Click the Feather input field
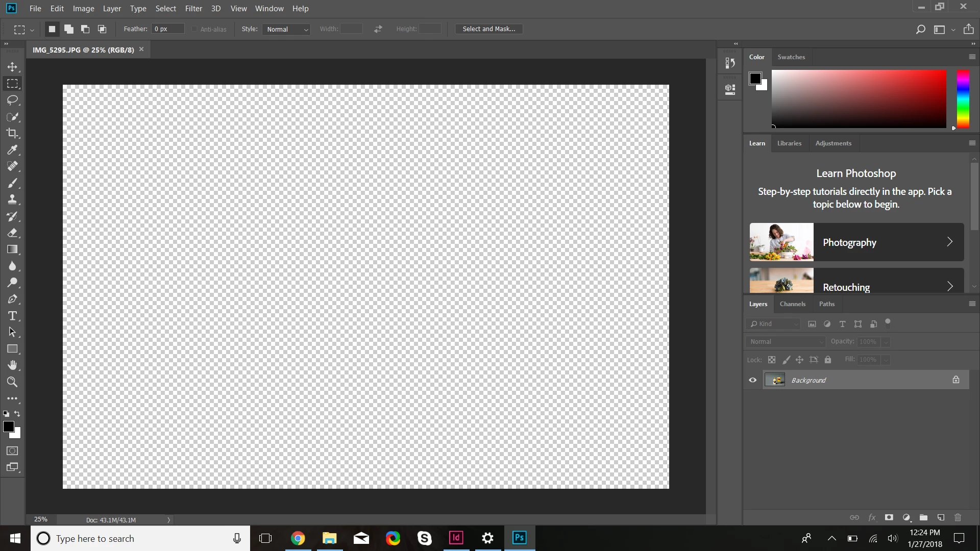 pyautogui.click(x=168, y=29)
